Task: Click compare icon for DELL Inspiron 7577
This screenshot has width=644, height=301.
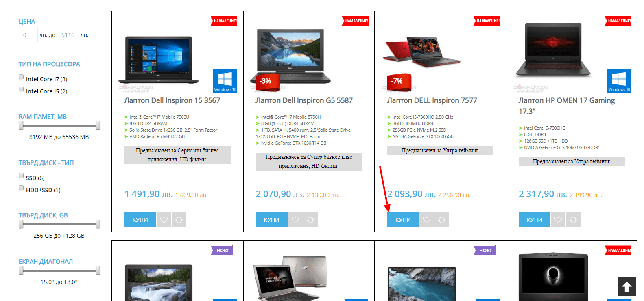Action: tap(442, 220)
